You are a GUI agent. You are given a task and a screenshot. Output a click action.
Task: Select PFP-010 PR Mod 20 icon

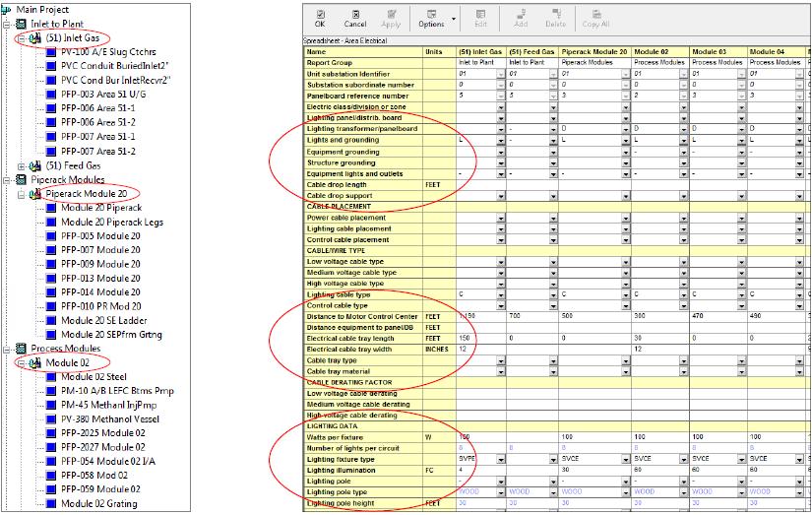[x=51, y=306]
